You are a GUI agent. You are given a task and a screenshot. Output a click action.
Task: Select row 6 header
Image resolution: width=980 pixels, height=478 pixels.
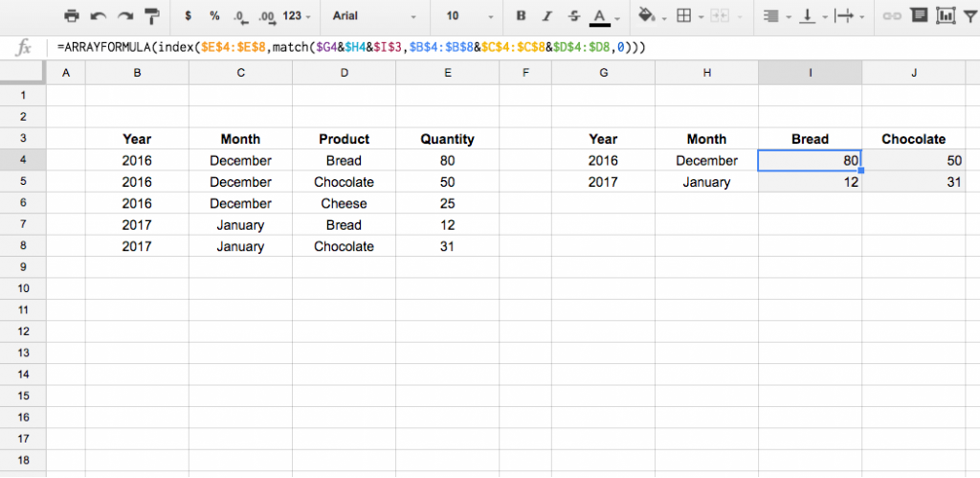coord(23,203)
